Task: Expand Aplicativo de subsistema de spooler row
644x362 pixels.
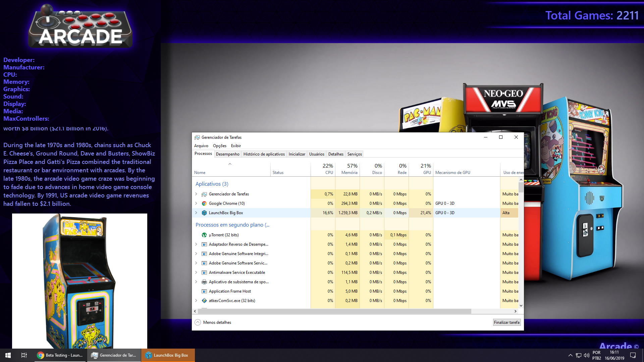Action: [x=196, y=282]
